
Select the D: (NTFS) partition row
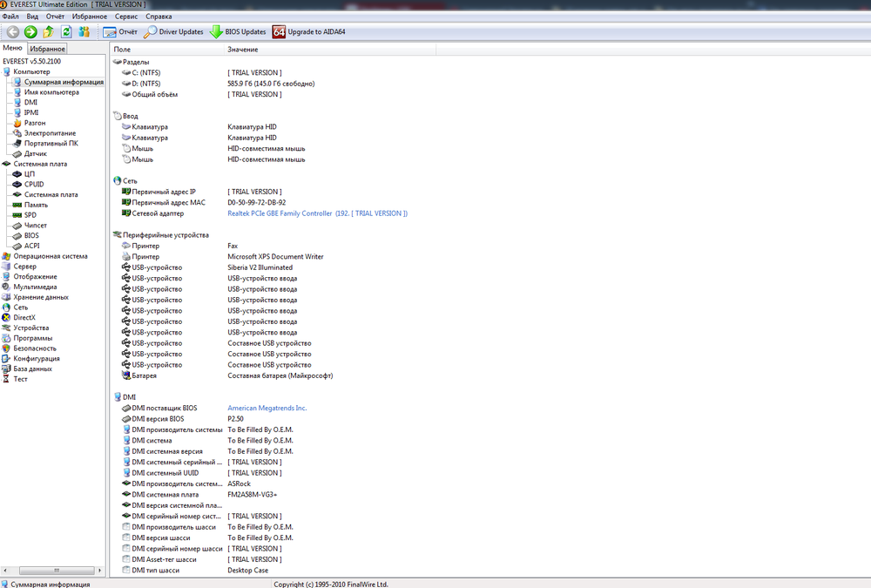(218, 84)
